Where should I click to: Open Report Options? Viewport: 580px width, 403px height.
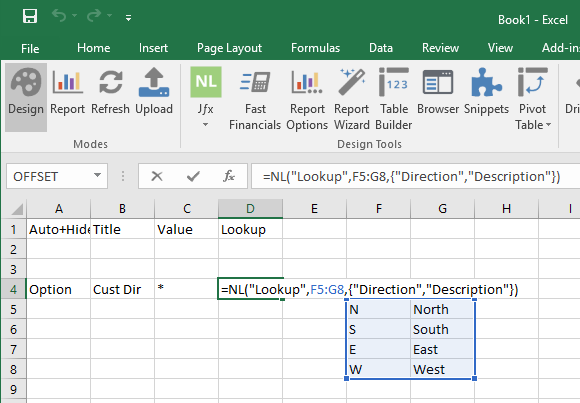click(x=307, y=99)
